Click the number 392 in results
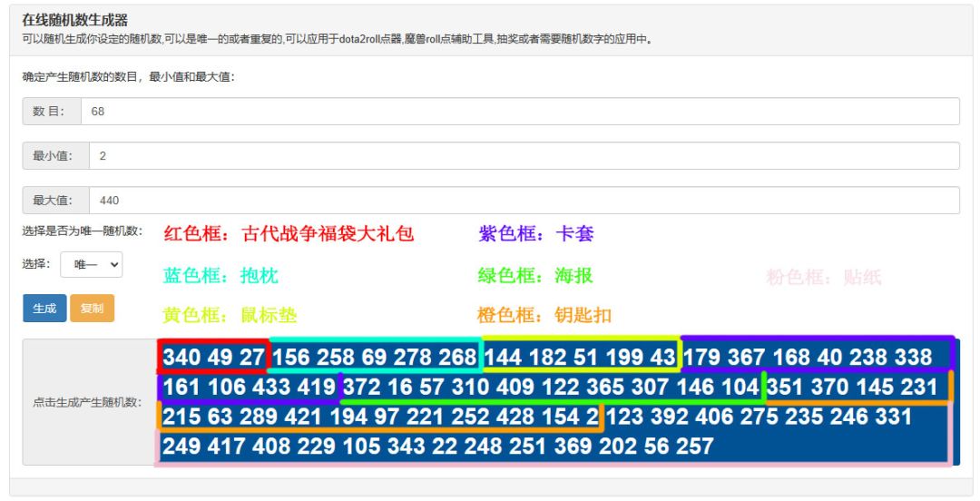The width and height of the screenshot is (980, 501). (671, 417)
